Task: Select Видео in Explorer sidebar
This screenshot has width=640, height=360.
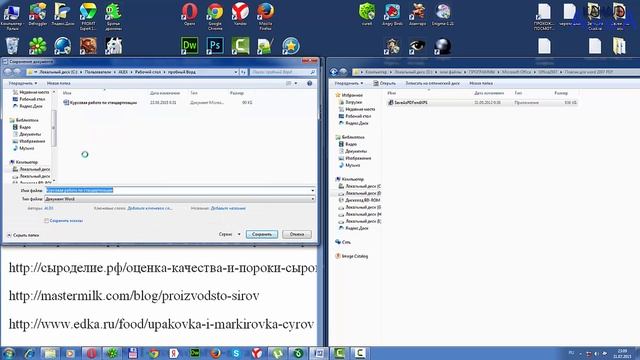Action: click(x=348, y=144)
